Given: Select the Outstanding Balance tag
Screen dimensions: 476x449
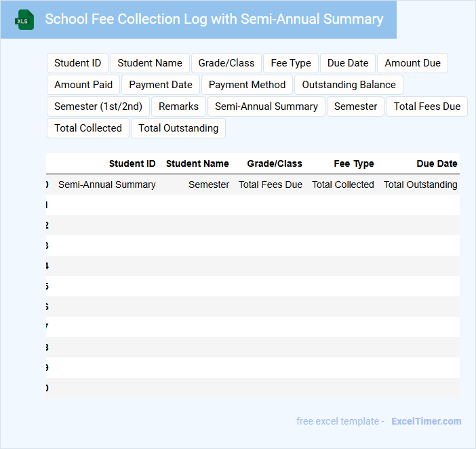Looking at the screenshot, I should 349,85.
